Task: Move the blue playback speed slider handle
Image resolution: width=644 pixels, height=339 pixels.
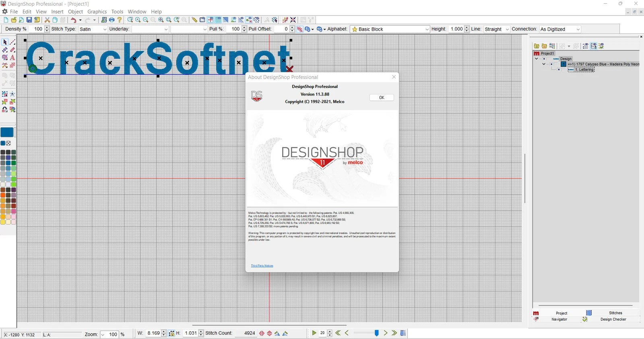Action: coord(377,333)
